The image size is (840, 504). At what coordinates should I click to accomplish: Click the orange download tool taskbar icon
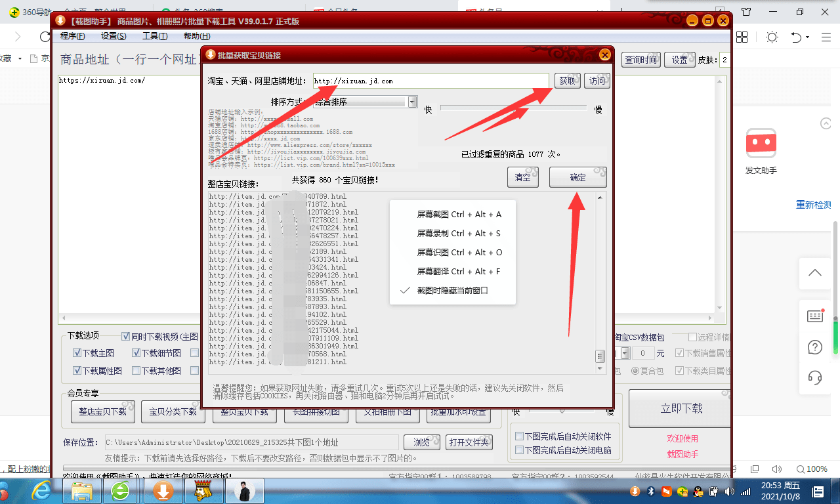[x=163, y=490]
